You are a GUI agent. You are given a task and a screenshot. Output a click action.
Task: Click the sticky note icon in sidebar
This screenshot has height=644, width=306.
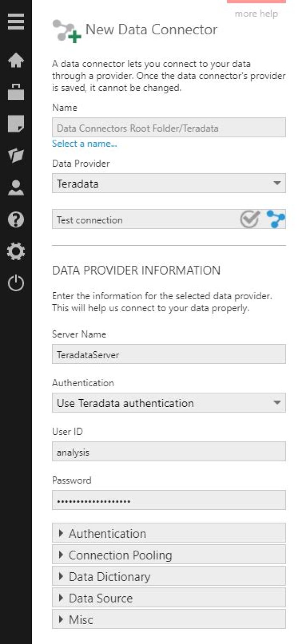tap(16, 123)
